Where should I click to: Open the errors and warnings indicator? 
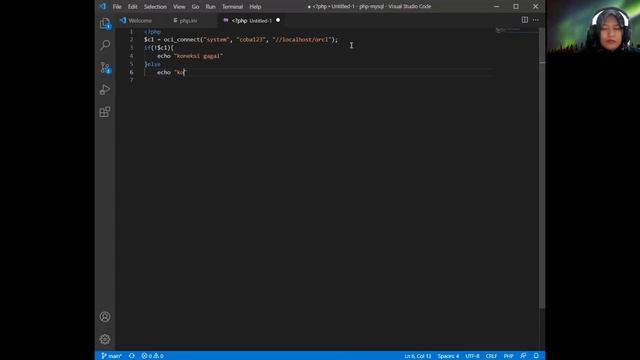tap(153, 356)
